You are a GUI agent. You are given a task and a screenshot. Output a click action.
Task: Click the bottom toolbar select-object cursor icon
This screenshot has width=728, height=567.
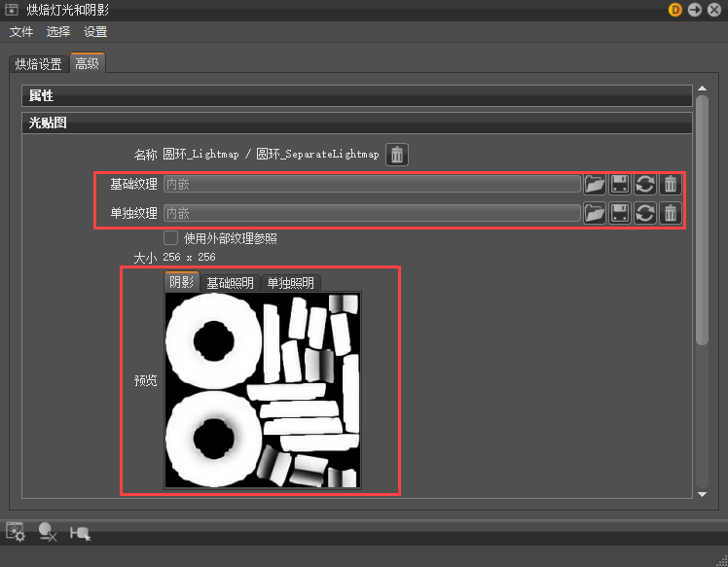[81, 533]
